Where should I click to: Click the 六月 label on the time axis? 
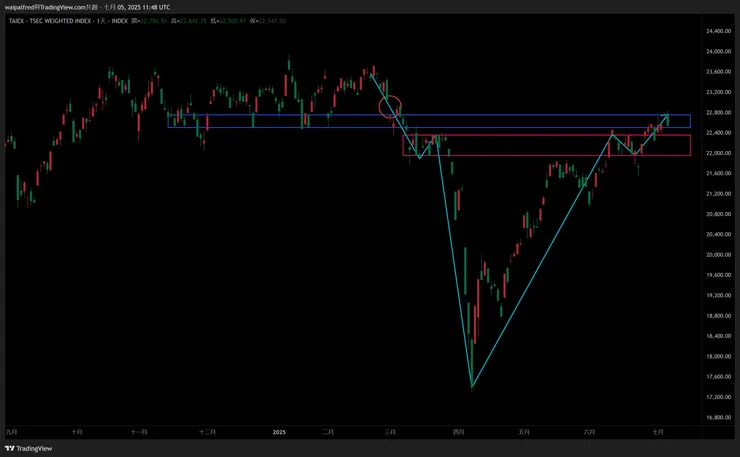pyautogui.click(x=589, y=432)
